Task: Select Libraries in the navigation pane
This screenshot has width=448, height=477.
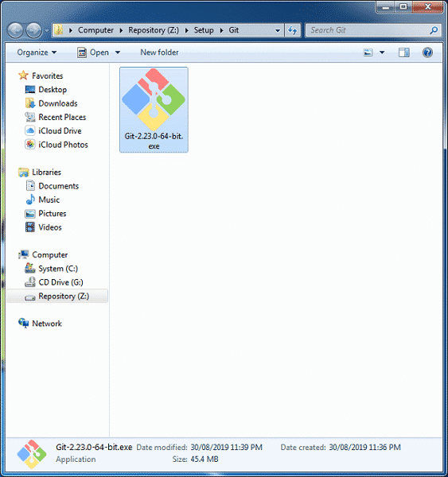Action: (47, 173)
